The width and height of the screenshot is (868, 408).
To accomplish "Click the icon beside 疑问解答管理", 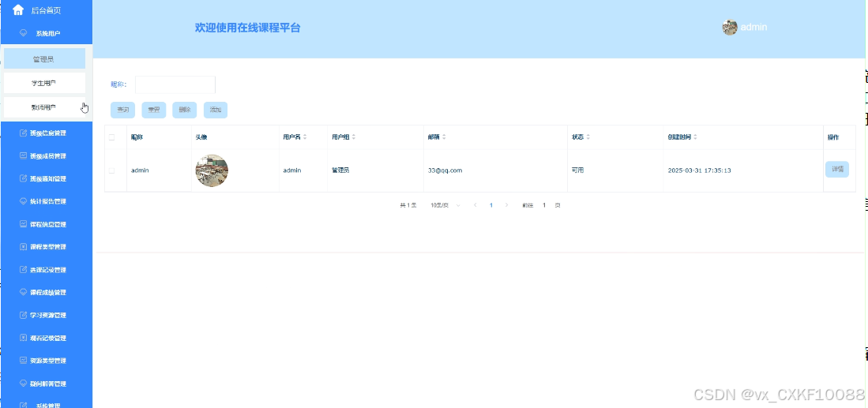I will click(x=23, y=383).
